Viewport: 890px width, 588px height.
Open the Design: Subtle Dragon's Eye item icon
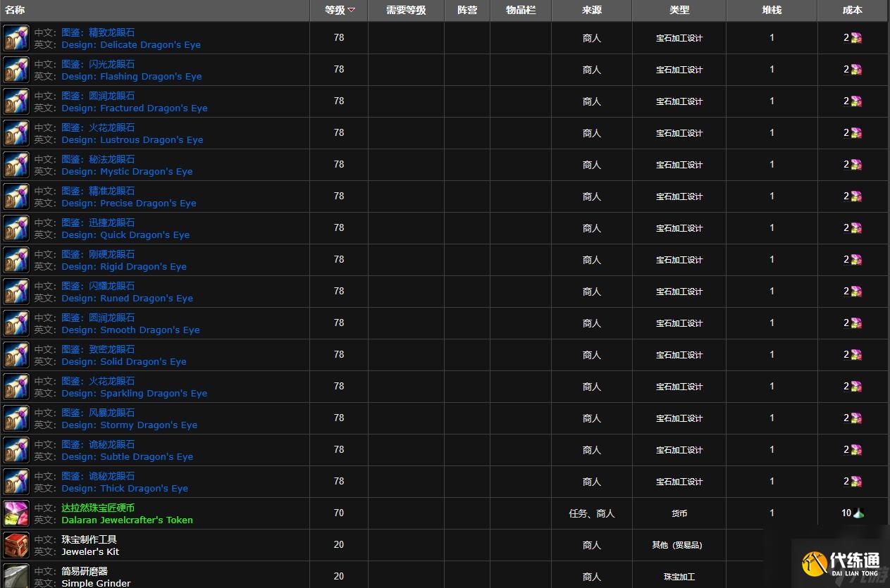tap(16, 450)
